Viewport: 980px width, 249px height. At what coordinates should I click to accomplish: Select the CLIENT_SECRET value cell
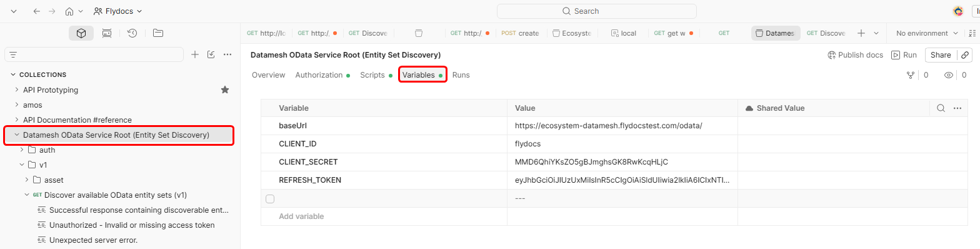tap(622, 162)
